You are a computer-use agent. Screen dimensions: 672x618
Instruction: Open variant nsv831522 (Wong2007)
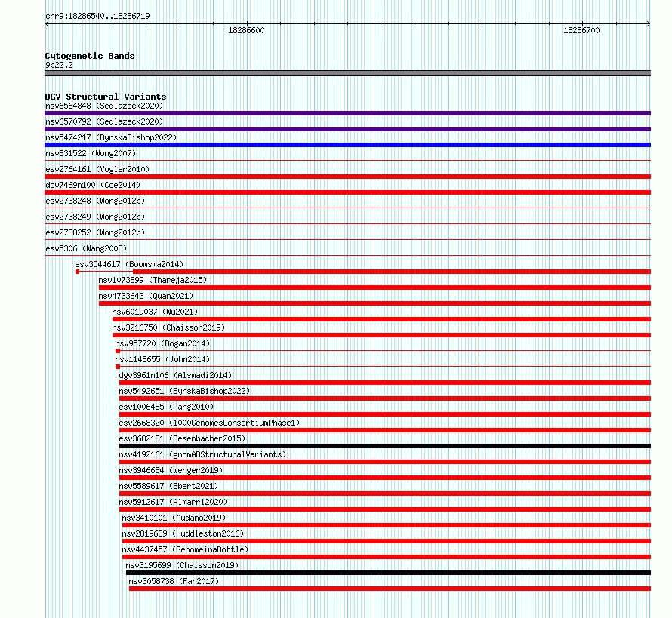pyautogui.click(x=91, y=153)
